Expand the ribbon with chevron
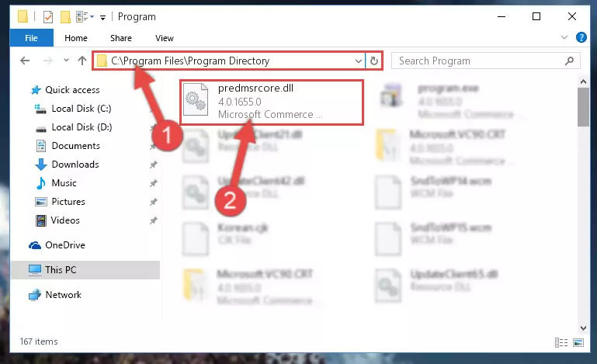 coord(564,37)
